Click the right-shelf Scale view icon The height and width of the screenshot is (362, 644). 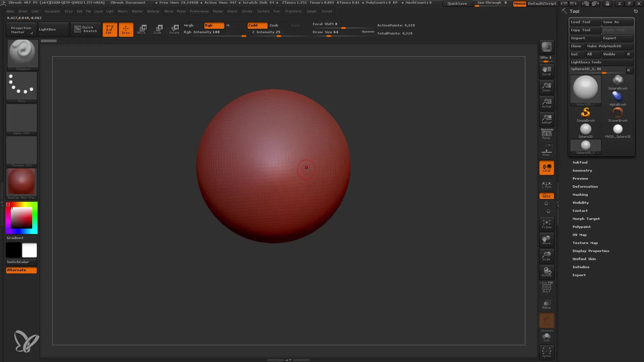(x=546, y=256)
